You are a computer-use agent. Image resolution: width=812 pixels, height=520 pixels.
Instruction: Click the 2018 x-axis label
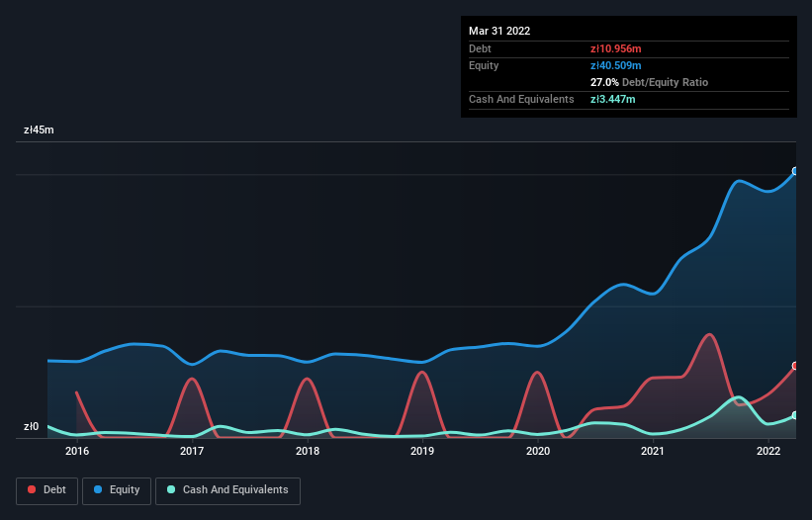[307, 451]
